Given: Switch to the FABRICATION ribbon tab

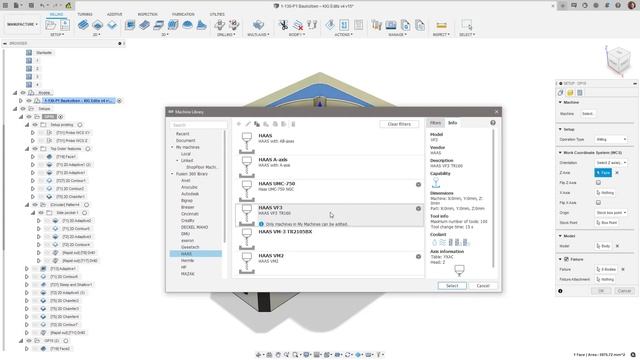Looking at the screenshot, I should (183, 14).
